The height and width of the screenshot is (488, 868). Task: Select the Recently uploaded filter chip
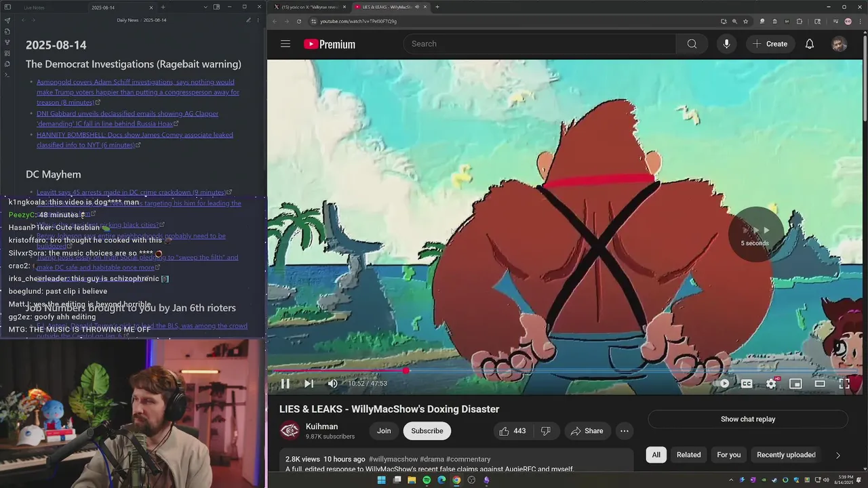[786, 455]
